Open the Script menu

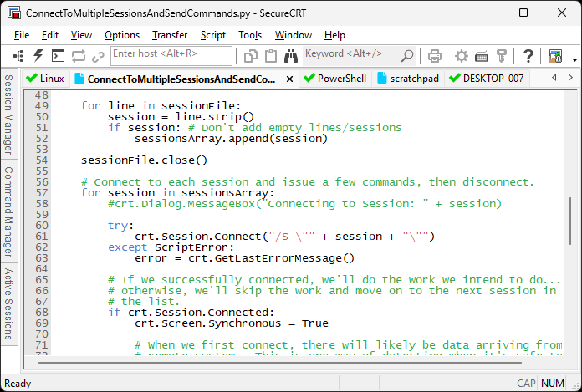212,35
